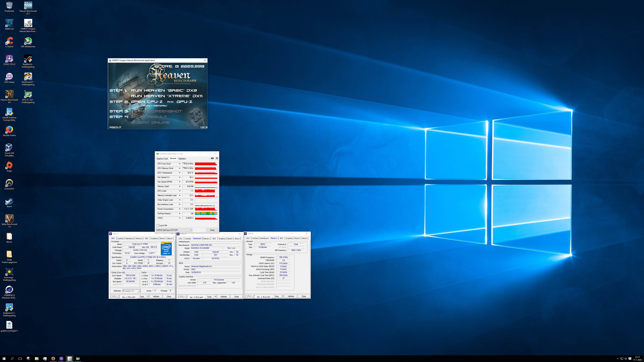Select the Valley Benchmark 1.0 icon
Viewport: 644px width, 362px height.
tap(9, 221)
